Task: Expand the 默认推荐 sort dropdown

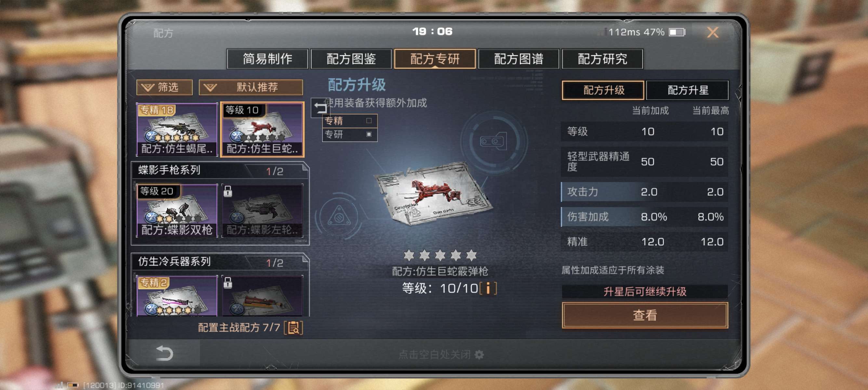Action: coord(251,87)
